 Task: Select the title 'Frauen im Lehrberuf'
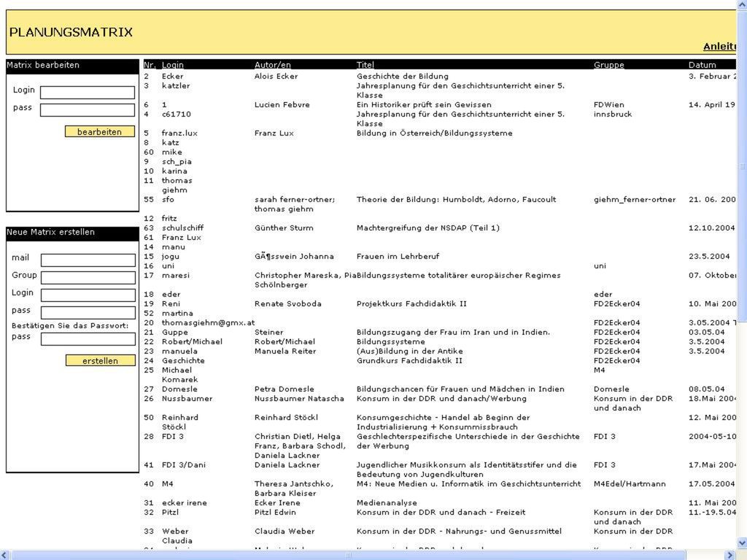[x=398, y=257]
